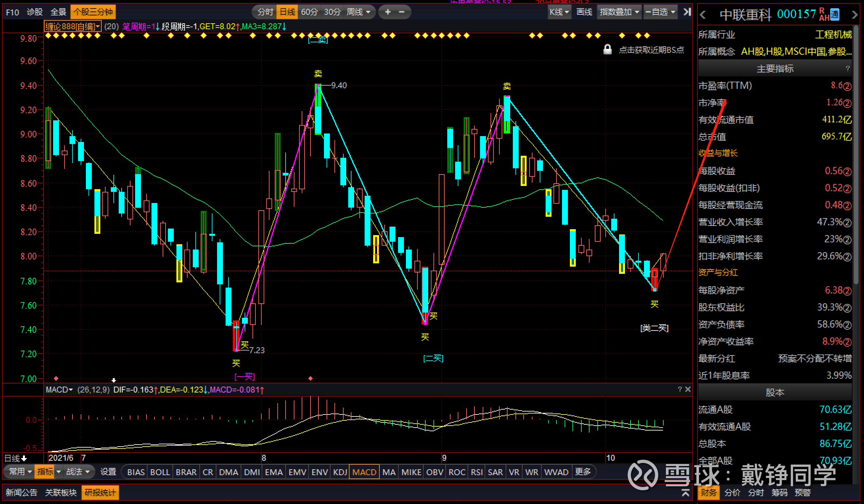Select the BOLL indicator
The width and height of the screenshot is (864, 504).
pos(160,472)
